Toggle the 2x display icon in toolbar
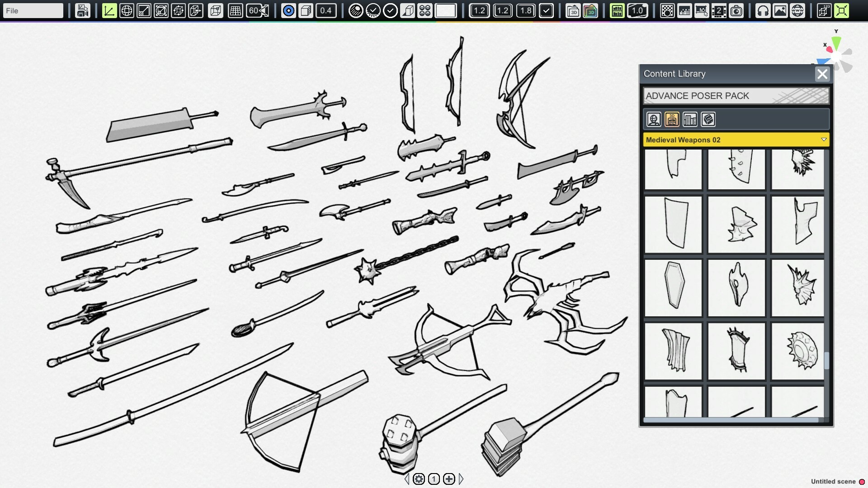Viewport: 868px width, 488px height. [720, 10]
